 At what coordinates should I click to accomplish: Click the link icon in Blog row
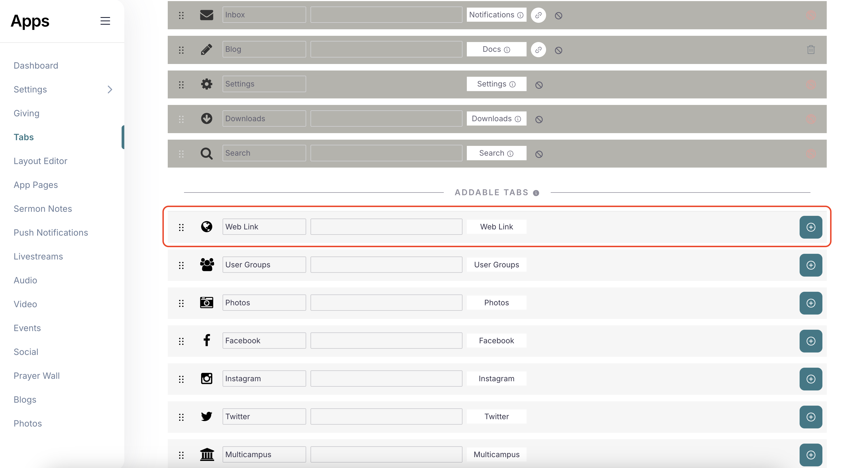(538, 50)
